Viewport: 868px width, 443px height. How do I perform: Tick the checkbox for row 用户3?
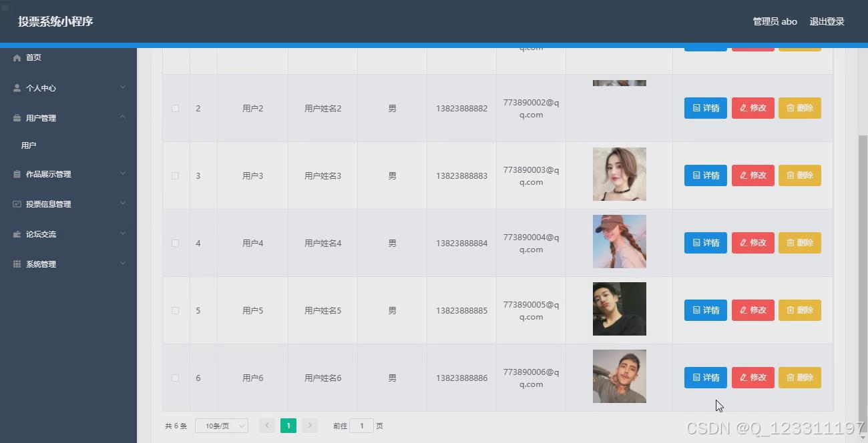175,175
